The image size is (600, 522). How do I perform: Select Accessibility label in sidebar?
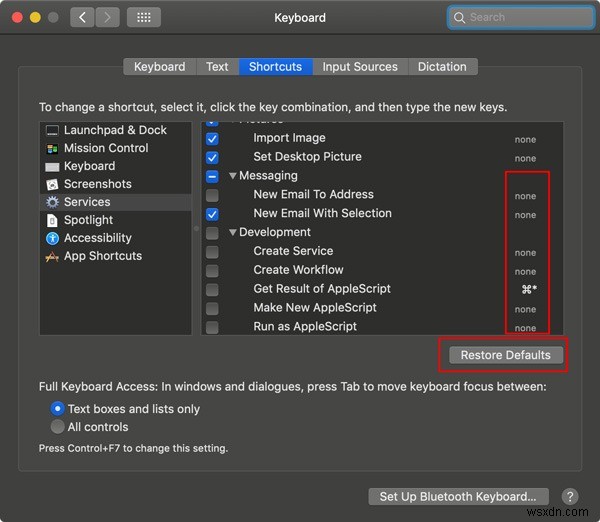[x=98, y=238]
